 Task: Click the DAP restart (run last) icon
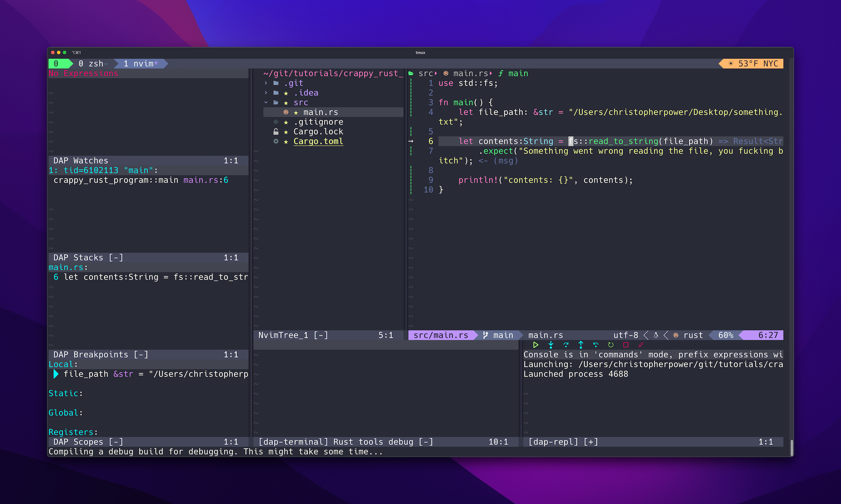pyautogui.click(x=611, y=345)
